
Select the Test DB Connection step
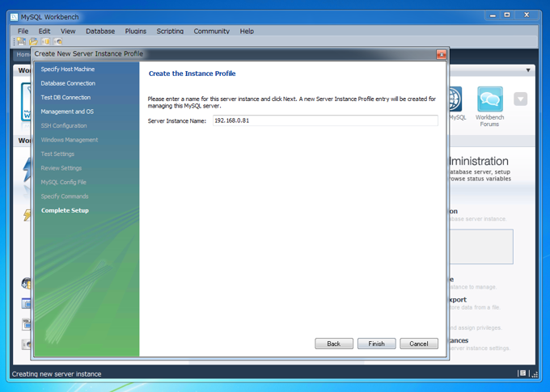66,97
